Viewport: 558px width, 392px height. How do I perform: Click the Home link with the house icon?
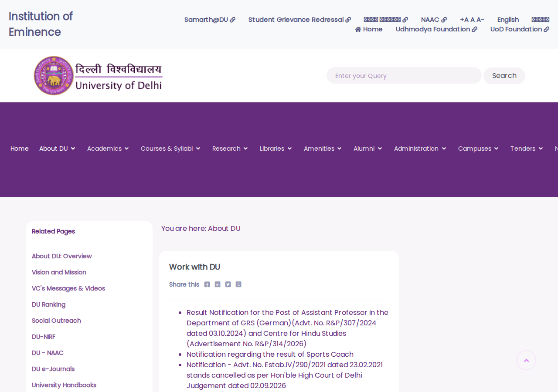(x=369, y=29)
